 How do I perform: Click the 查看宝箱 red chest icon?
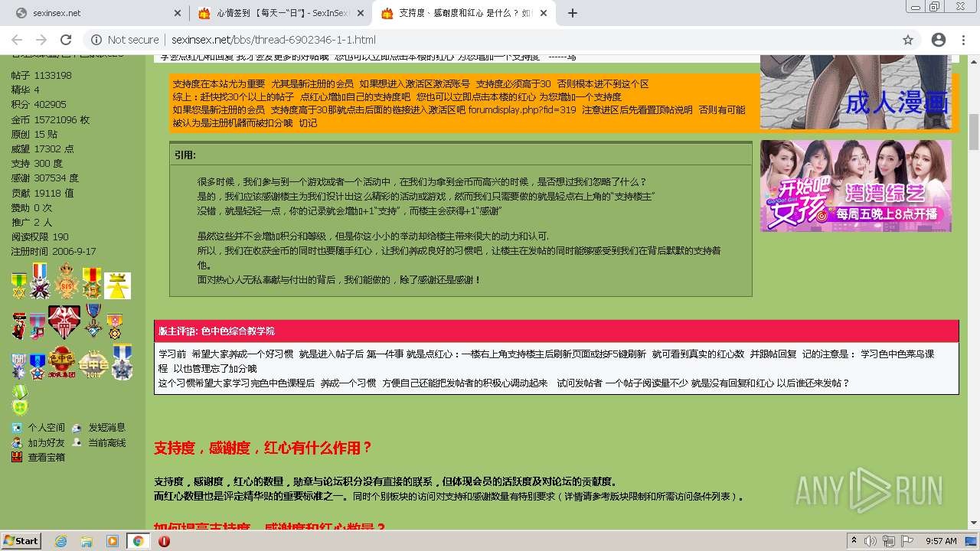[17, 457]
